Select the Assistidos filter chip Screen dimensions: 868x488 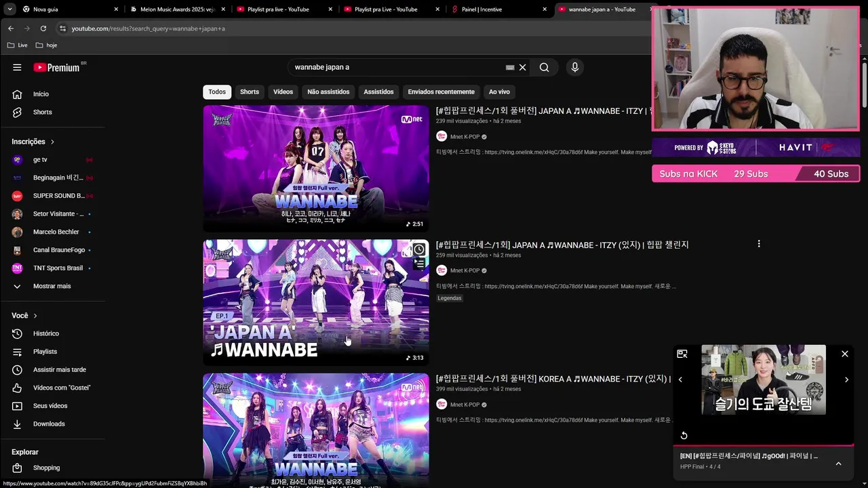click(378, 92)
